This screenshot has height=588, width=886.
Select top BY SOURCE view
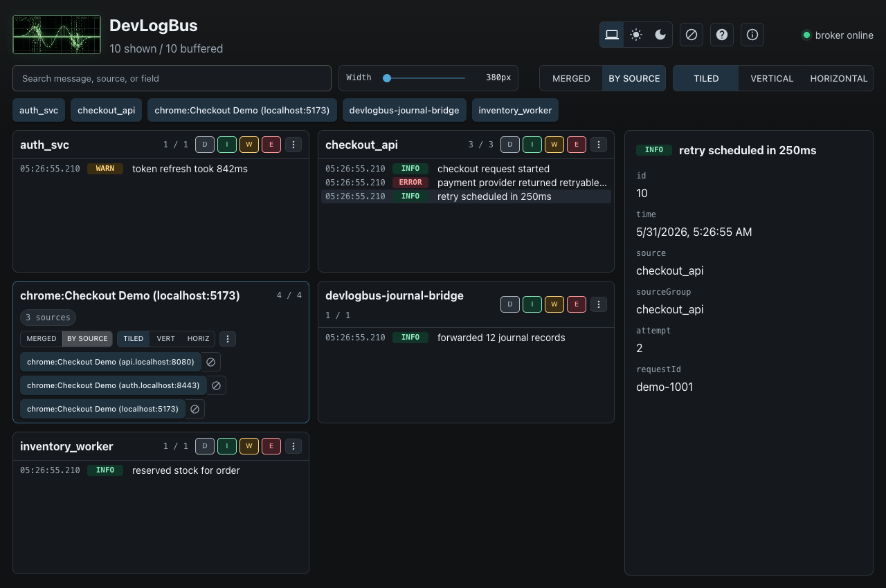pyautogui.click(x=634, y=78)
